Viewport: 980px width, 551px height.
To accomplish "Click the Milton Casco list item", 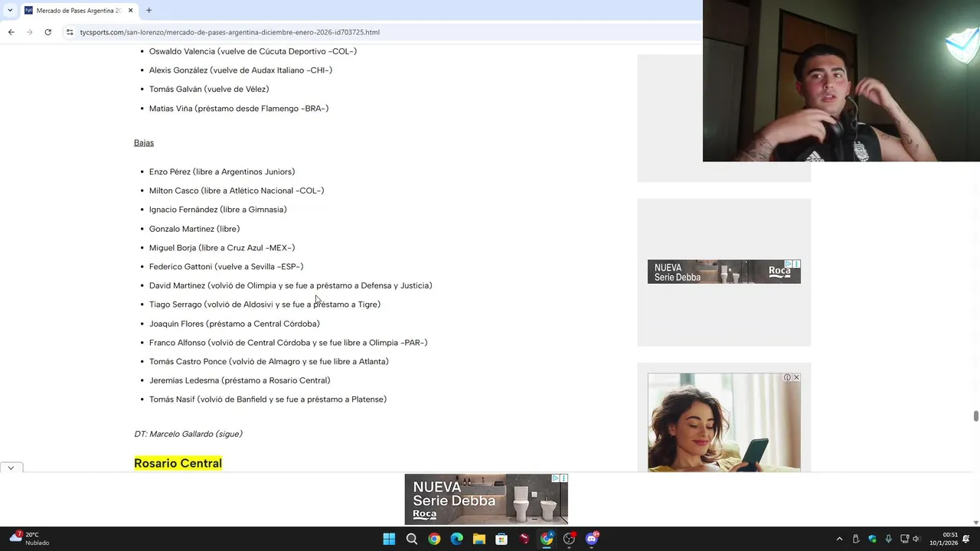I will click(x=237, y=191).
